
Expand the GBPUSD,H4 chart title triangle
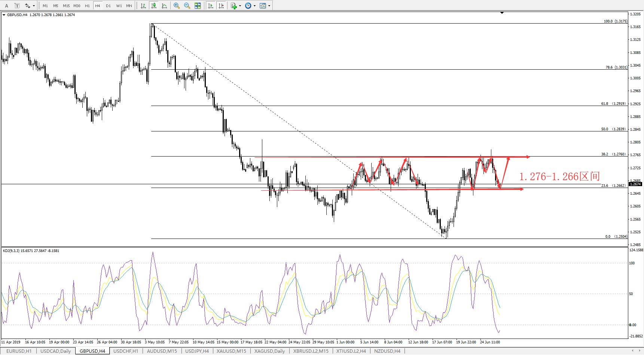tap(4, 15)
